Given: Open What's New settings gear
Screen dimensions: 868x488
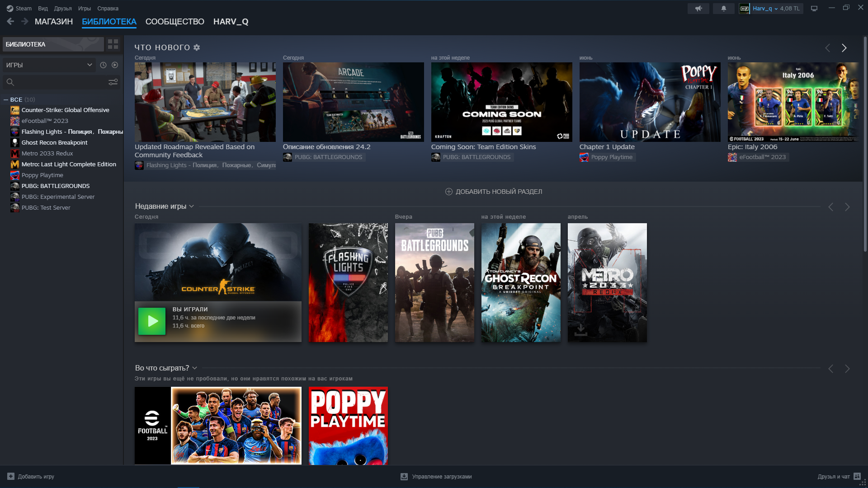Looking at the screenshot, I should tap(197, 47).
